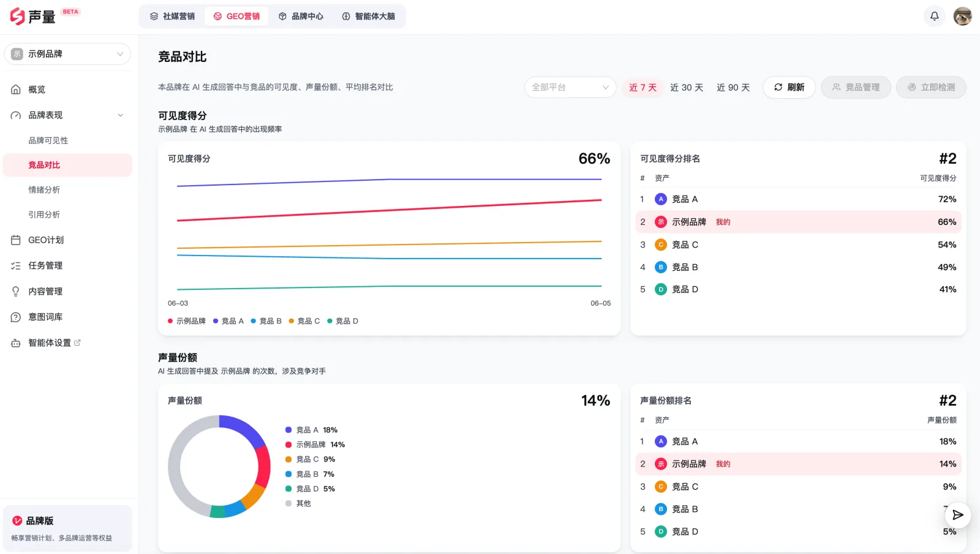
Task: Click 其他 entry in donut legend
Action: [x=298, y=504]
